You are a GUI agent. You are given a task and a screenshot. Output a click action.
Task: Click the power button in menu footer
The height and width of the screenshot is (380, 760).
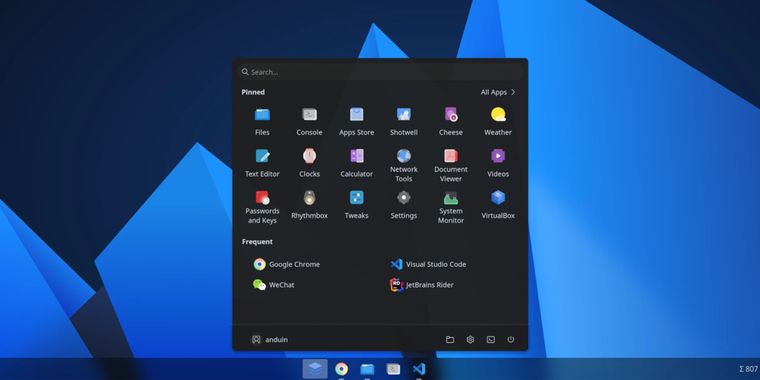(x=511, y=340)
